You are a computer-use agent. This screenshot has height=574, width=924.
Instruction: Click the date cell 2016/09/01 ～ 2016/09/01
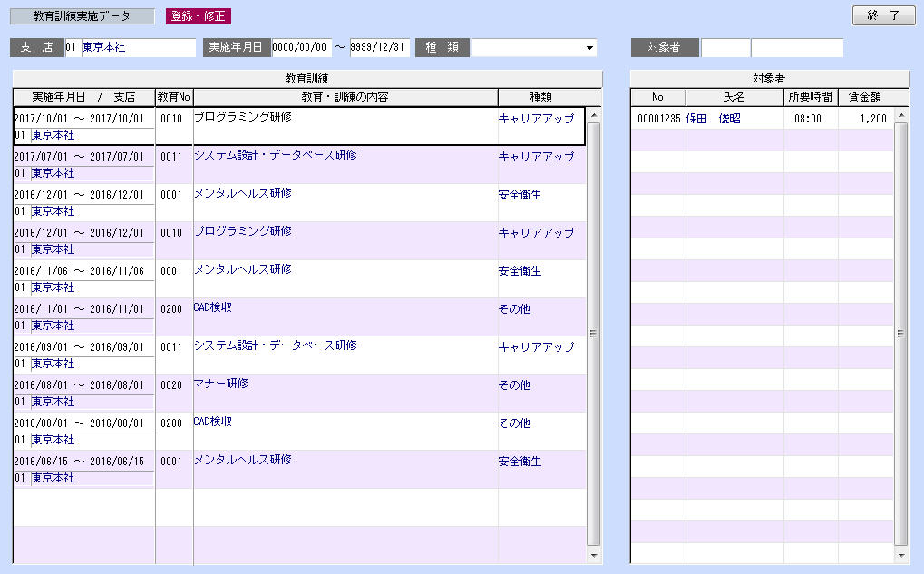(79, 347)
